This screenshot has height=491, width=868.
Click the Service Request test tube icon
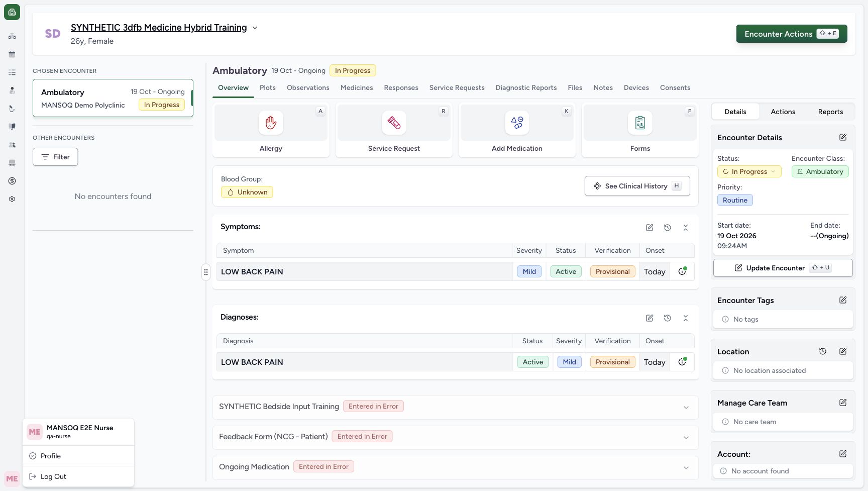394,123
